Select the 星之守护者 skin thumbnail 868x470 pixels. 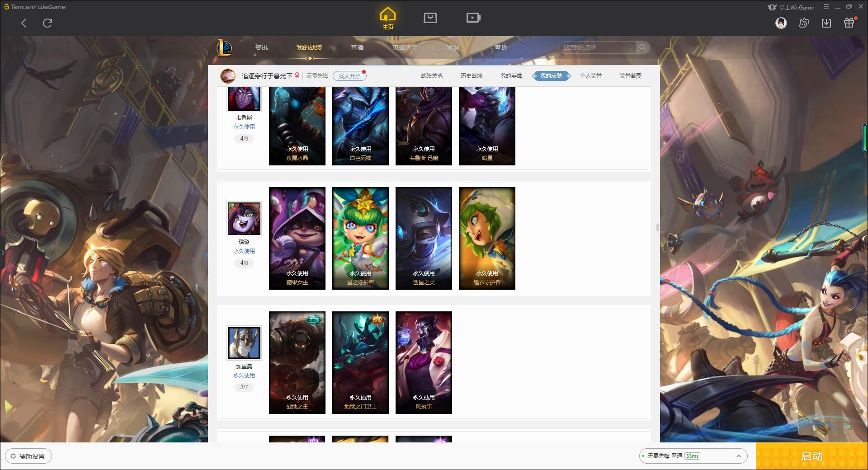360,238
